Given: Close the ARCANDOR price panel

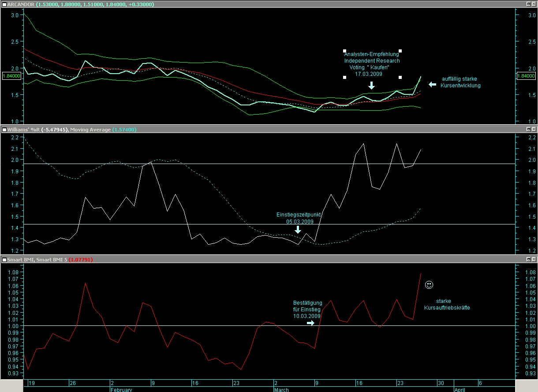Looking at the screenshot, I should pyautogui.click(x=534, y=4).
